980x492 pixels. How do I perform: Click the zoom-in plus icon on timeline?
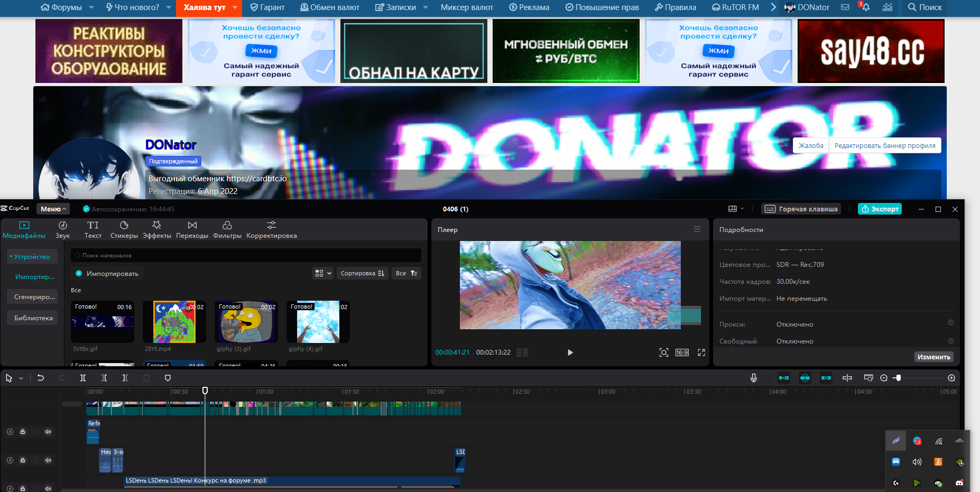[x=951, y=378]
